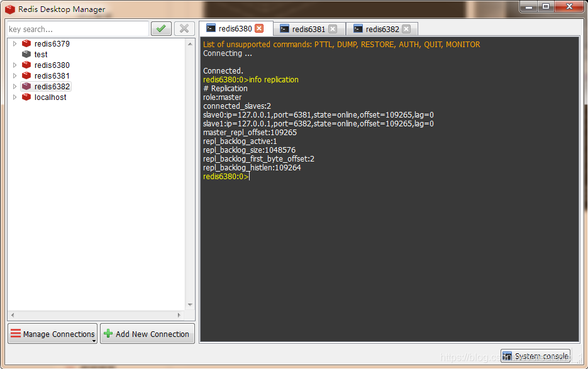Screen dimensions: 588x369
Task: Select test connection in the tree
Action: [41, 54]
